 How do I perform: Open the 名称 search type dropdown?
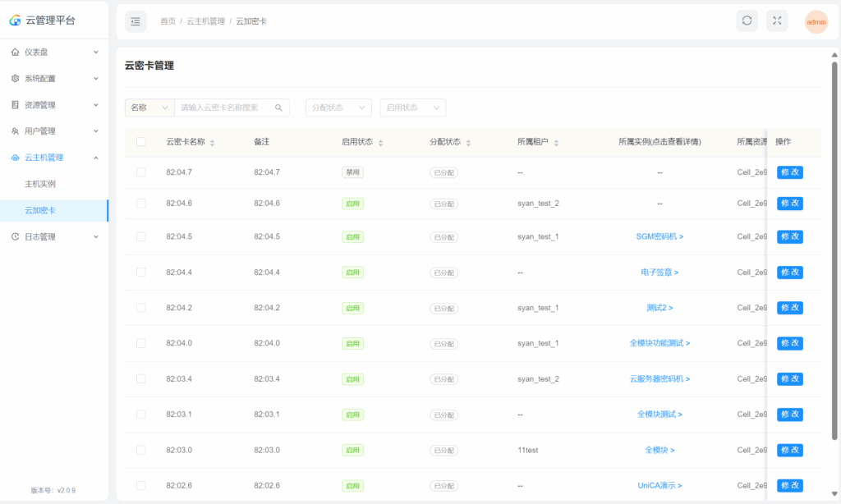click(x=149, y=108)
